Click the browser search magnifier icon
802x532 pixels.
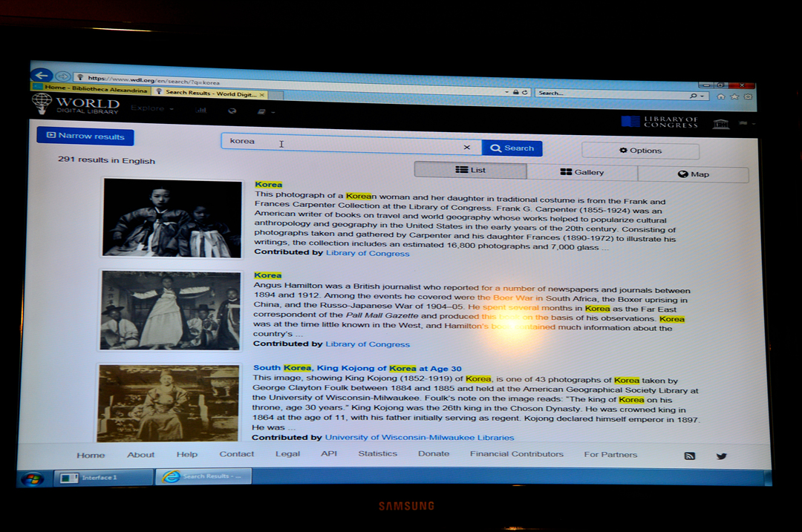(x=693, y=96)
